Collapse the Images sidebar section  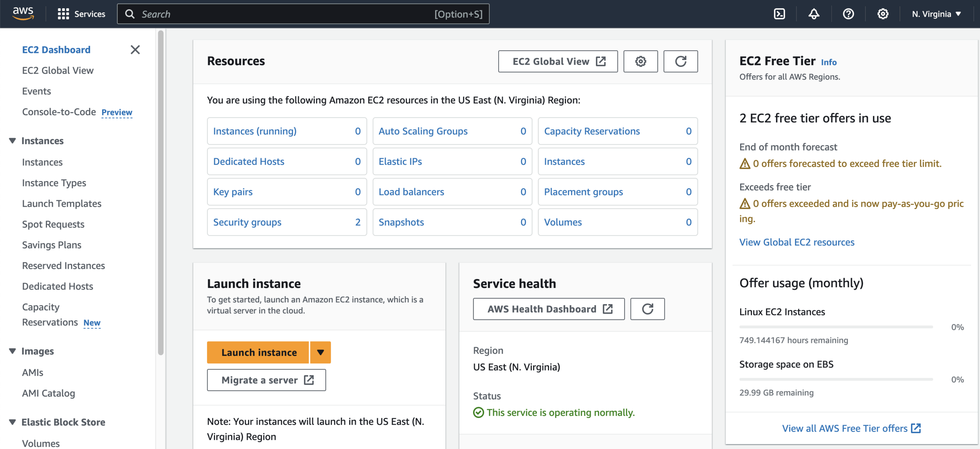pos(13,351)
